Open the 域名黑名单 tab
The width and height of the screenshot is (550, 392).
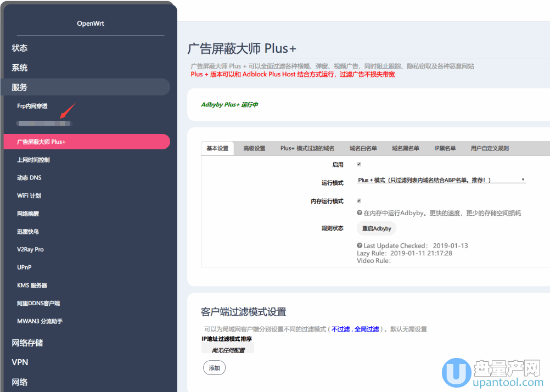point(406,148)
